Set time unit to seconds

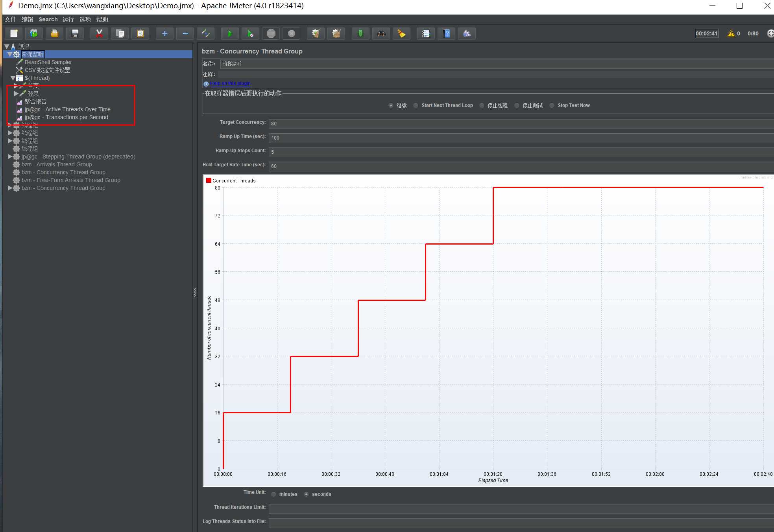(306, 494)
